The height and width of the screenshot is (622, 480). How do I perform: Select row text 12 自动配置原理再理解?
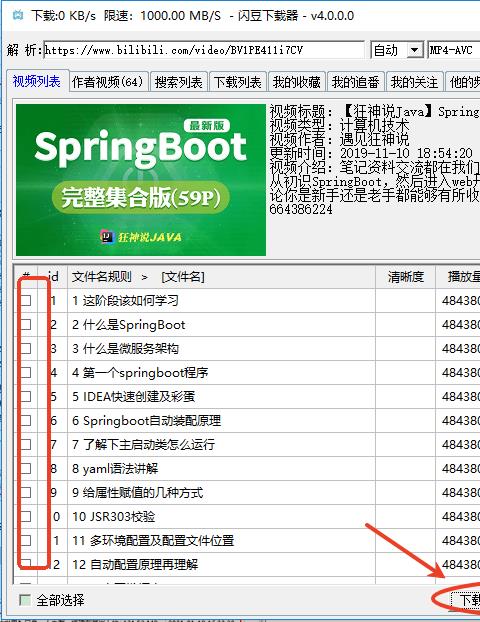[135, 564]
